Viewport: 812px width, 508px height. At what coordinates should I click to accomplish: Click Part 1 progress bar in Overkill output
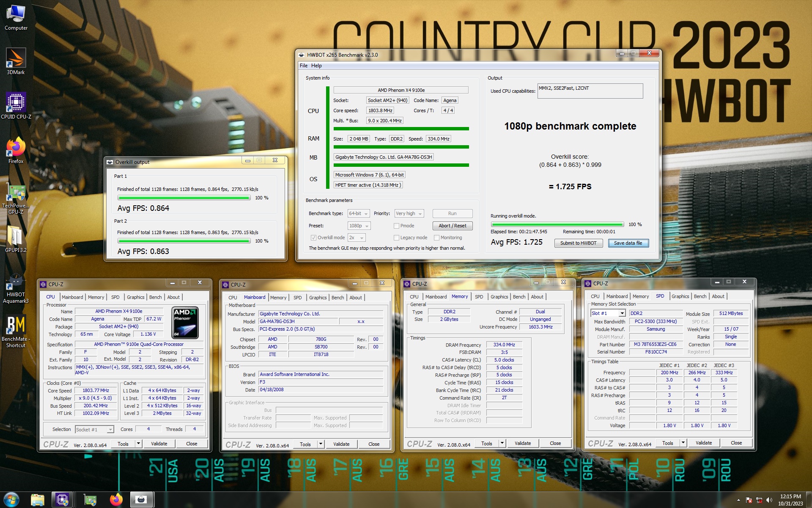click(x=184, y=198)
